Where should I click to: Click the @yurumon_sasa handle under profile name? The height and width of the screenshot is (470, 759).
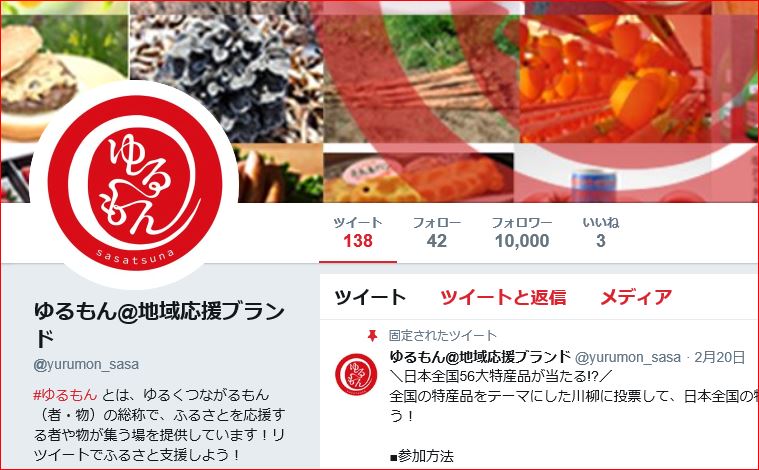[86, 364]
